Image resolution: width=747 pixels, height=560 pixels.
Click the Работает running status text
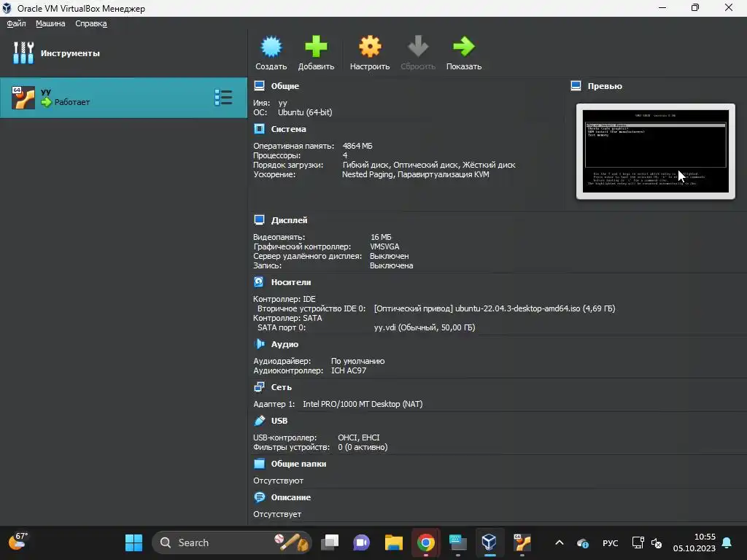72,102
